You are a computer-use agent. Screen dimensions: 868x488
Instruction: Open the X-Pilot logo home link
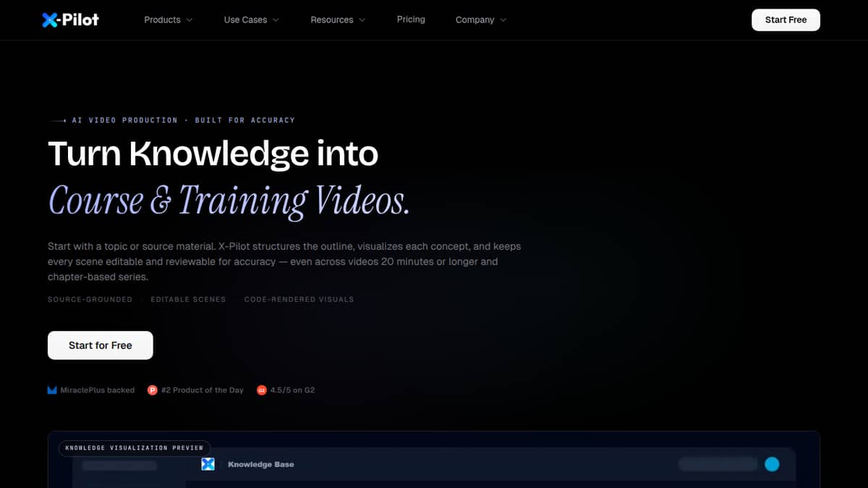71,20
